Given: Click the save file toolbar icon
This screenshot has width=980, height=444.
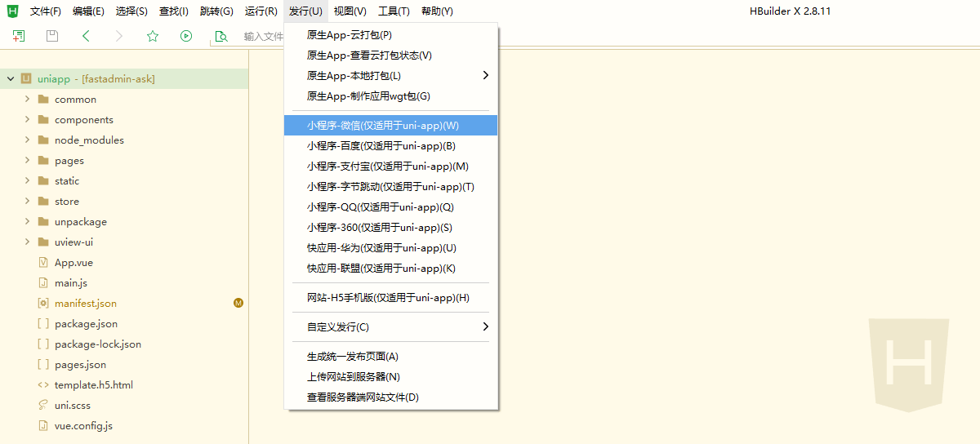Looking at the screenshot, I should coord(52,36).
